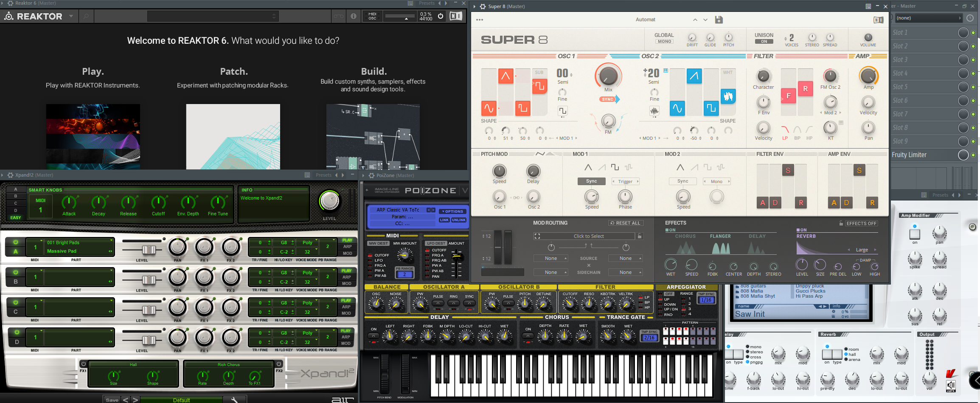Image resolution: width=980 pixels, height=403 pixels.
Task: Select the OSC 1 triangle waveform
Action: tap(505, 76)
